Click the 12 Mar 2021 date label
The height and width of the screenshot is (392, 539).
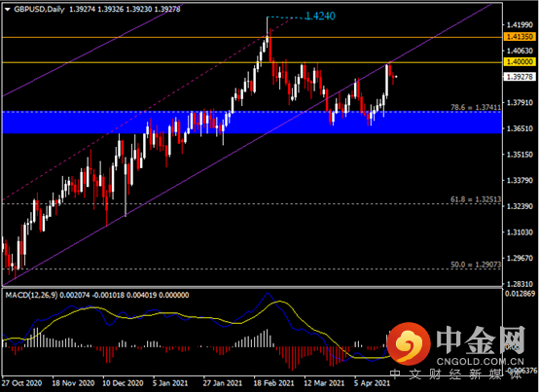click(324, 383)
